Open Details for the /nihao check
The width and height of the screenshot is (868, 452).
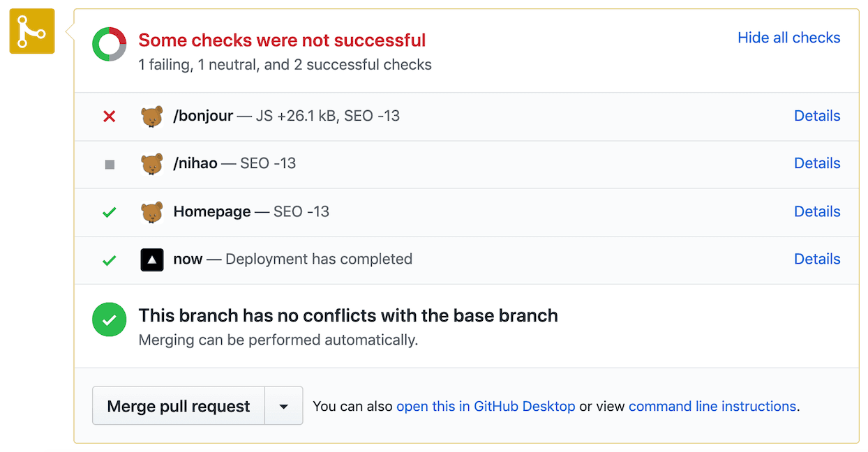coord(817,164)
